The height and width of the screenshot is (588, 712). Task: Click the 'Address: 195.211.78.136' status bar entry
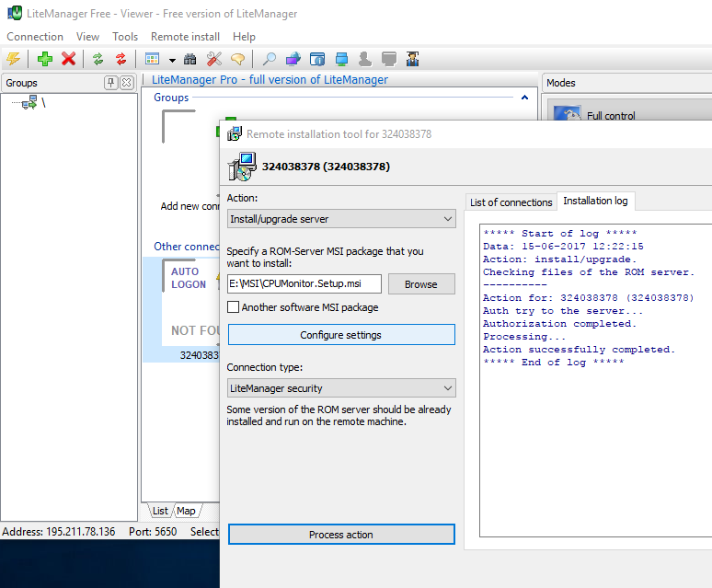click(59, 532)
